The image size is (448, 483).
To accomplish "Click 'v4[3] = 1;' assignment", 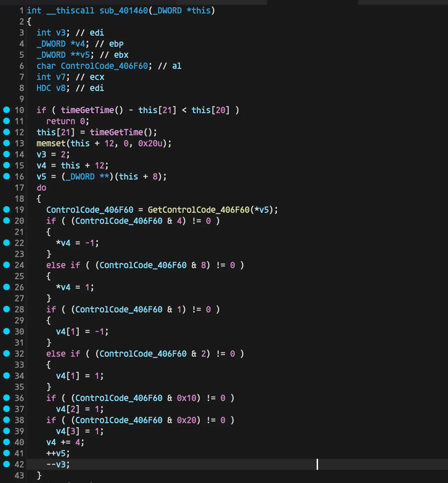I will [80, 431].
